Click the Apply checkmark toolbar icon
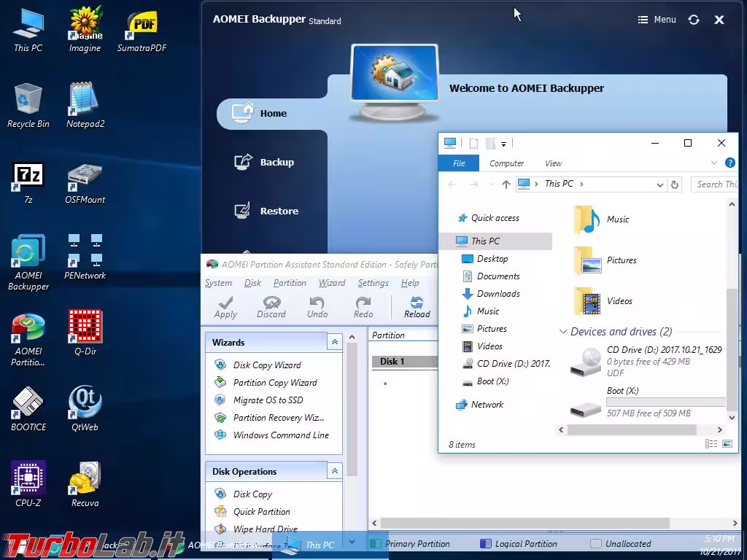 tap(225, 306)
